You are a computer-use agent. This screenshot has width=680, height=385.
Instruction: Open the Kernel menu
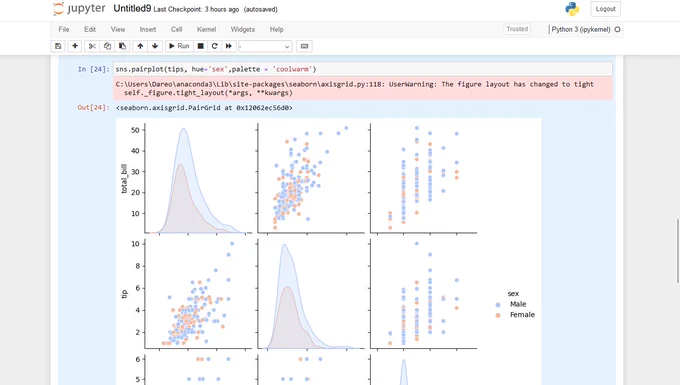[x=206, y=29]
